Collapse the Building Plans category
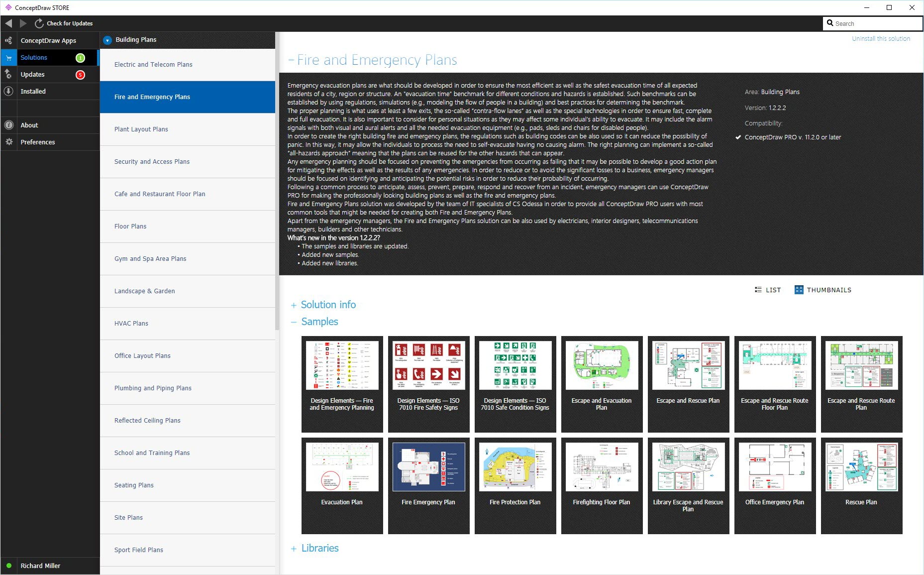 click(107, 40)
